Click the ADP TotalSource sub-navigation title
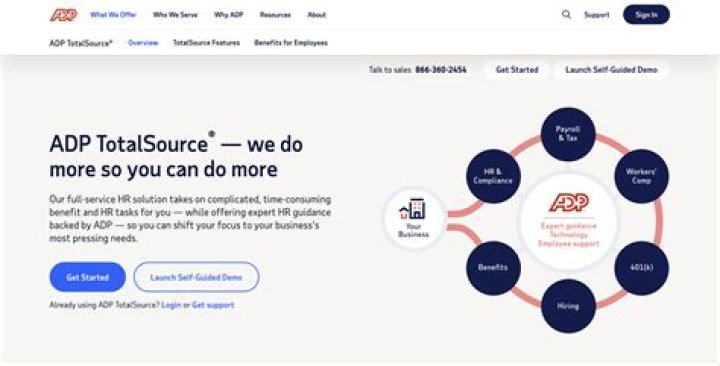Screen dimensions: 720x366 [81, 43]
